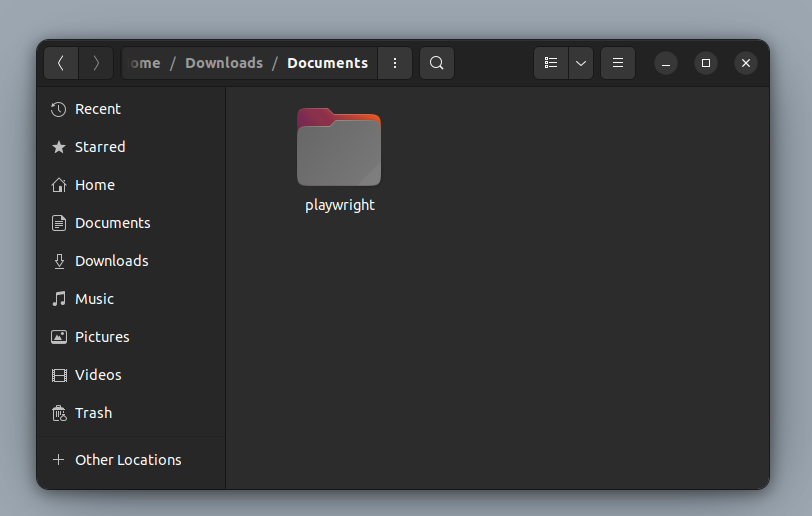812x516 pixels.
Task: Select the Downloads path bar segment
Action: coord(224,63)
